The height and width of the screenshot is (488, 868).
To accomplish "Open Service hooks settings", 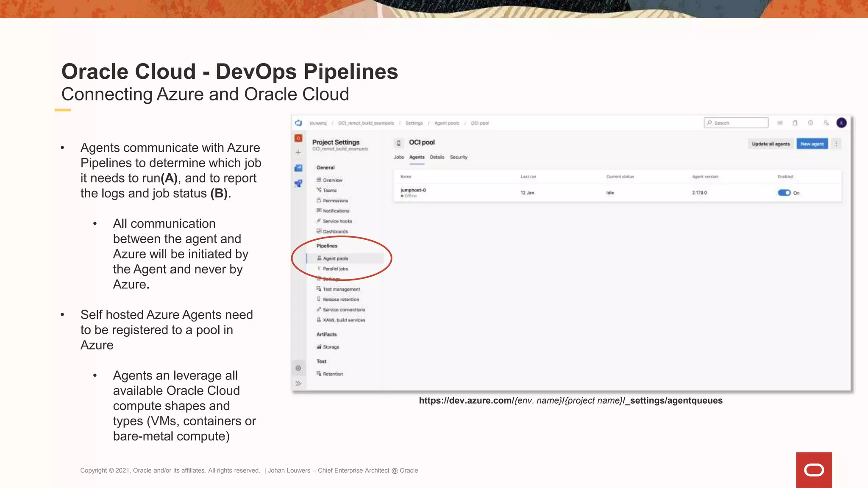I will 337,221.
